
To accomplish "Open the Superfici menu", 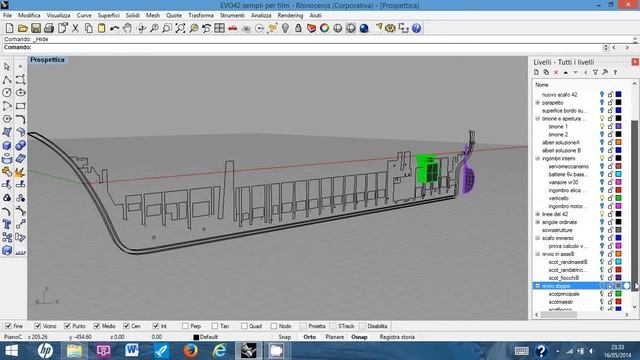I will [x=109, y=15].
